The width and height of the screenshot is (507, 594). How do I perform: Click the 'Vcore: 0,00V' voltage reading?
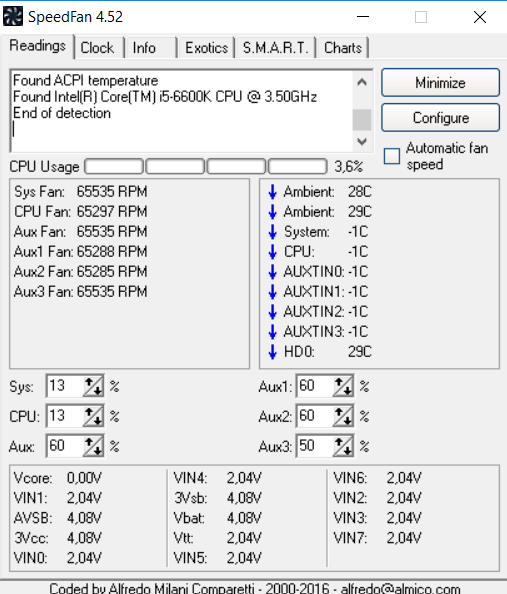coord(58,478)
